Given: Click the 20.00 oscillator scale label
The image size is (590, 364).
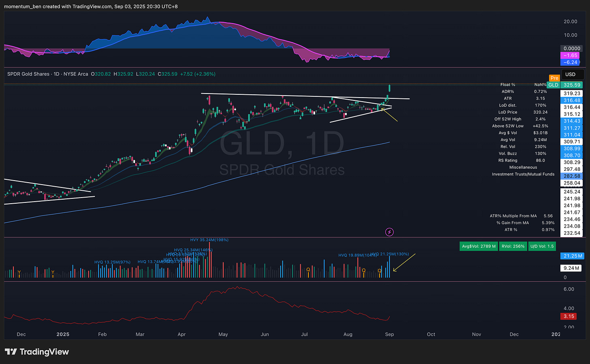Looking at the screenshot, I should (x=571, y=22).
